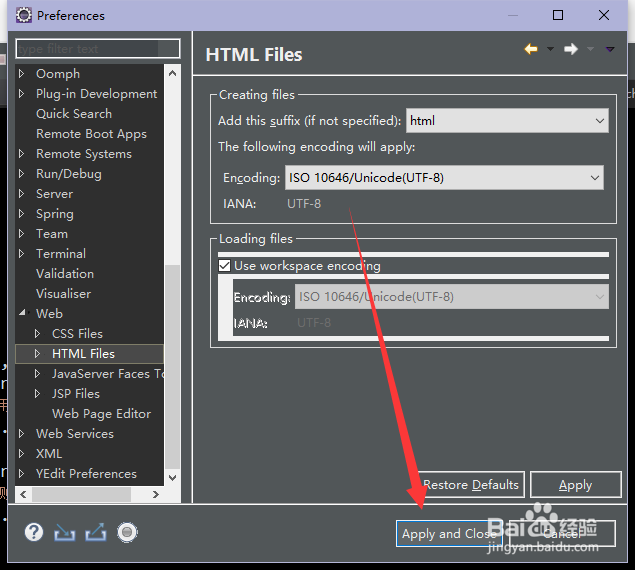The image size is (635, 570).
Task: Select the CSS Files tree item
Action: [77, 333]
